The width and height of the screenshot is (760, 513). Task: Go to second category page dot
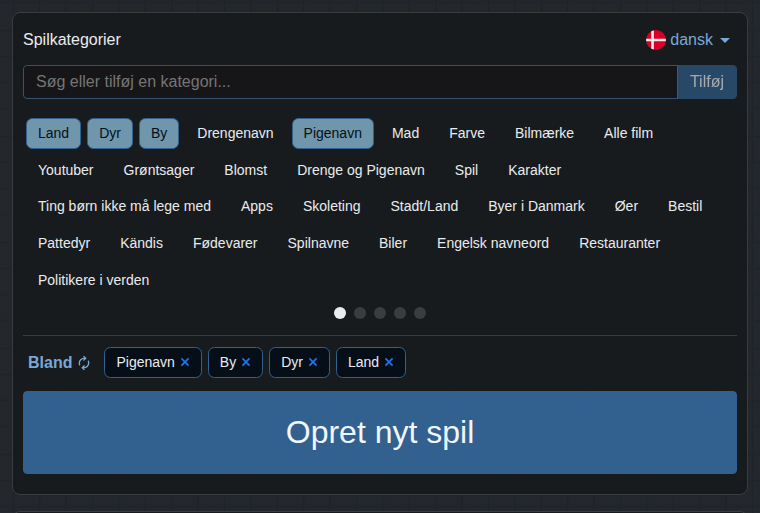click(360, 313)
